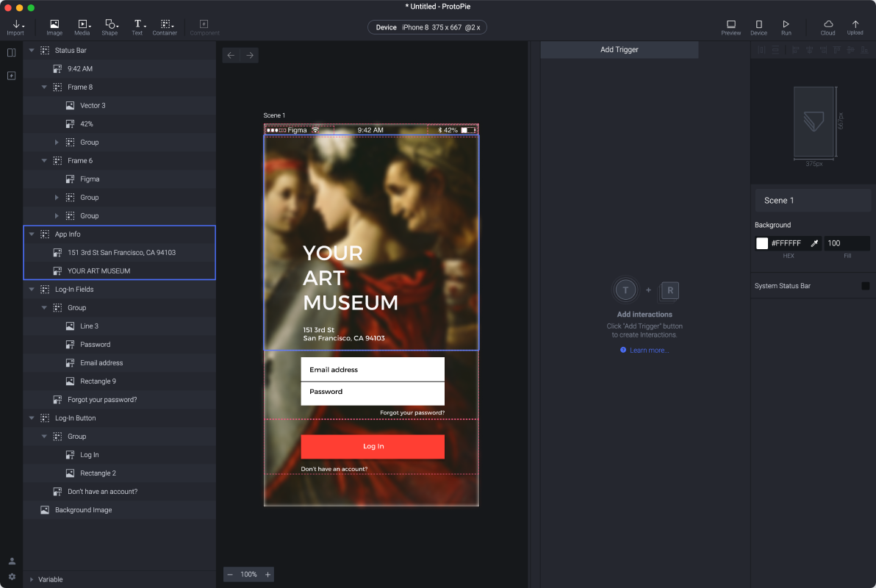Edit the background Fill value 100

[847, 243]
